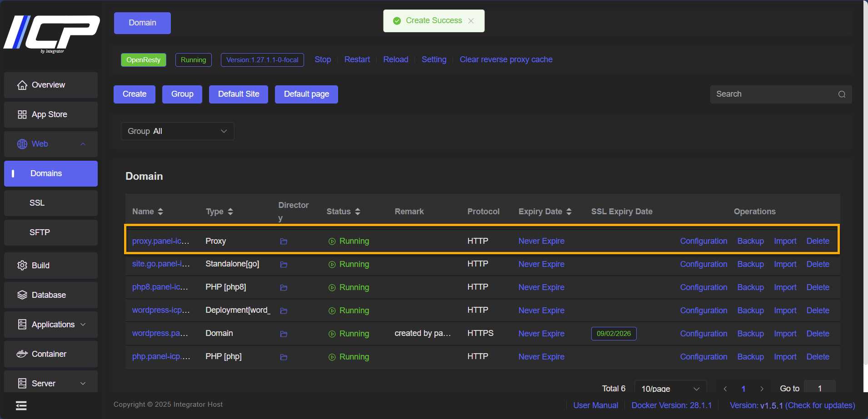
Task: Open the User Manual link
Action: point(595,405)
